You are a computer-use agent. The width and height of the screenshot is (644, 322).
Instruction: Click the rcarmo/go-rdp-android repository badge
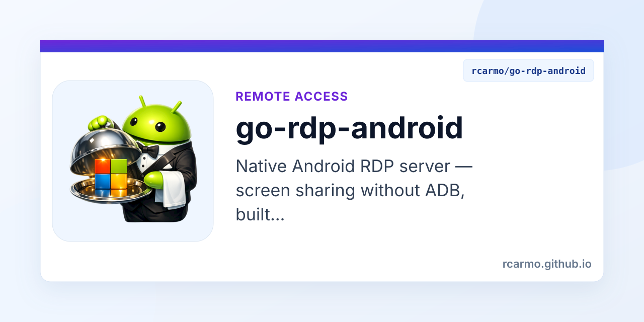tap(528, 70)
